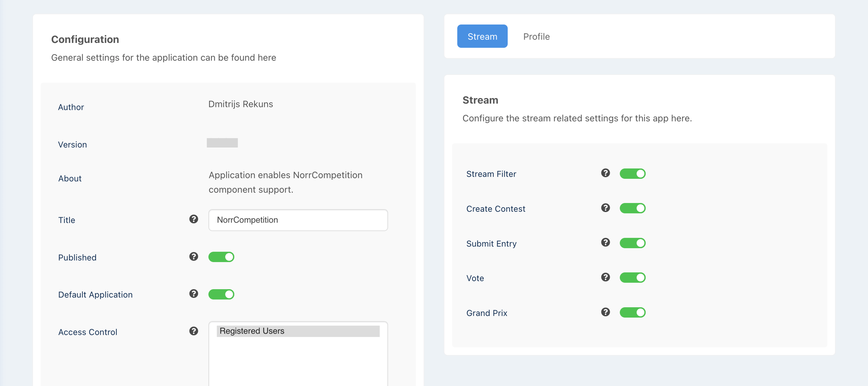Select Registered Users in Access Control
This screenshot has width=868, height=386.
[x=299, y=331]
